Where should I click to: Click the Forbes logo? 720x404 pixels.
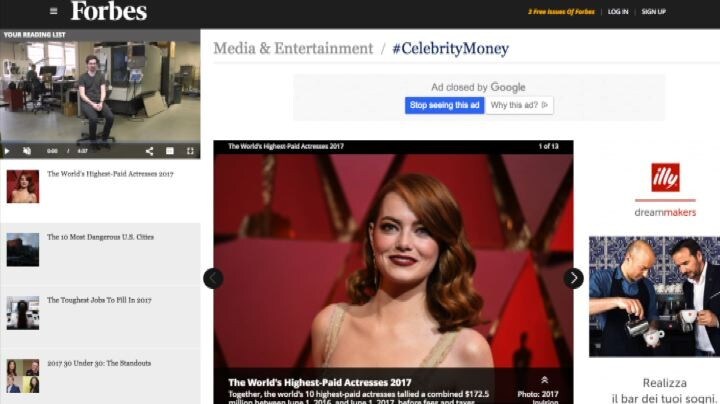pyautogui.click(x=108, y=12)
